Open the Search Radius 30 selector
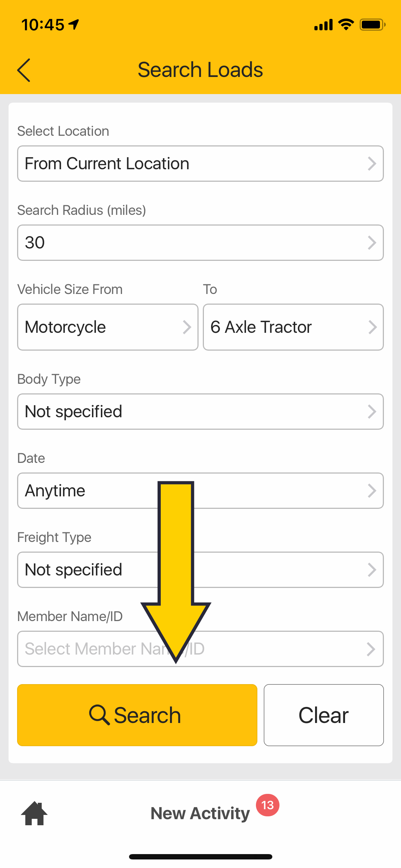This screenshot has height=868, width=401. 200,243
